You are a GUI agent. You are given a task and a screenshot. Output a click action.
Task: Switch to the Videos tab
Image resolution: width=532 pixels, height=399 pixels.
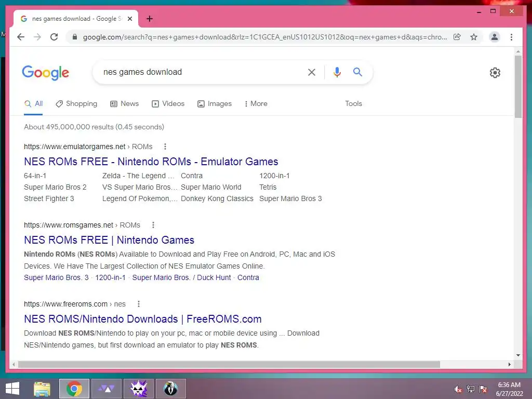(168, 103)
